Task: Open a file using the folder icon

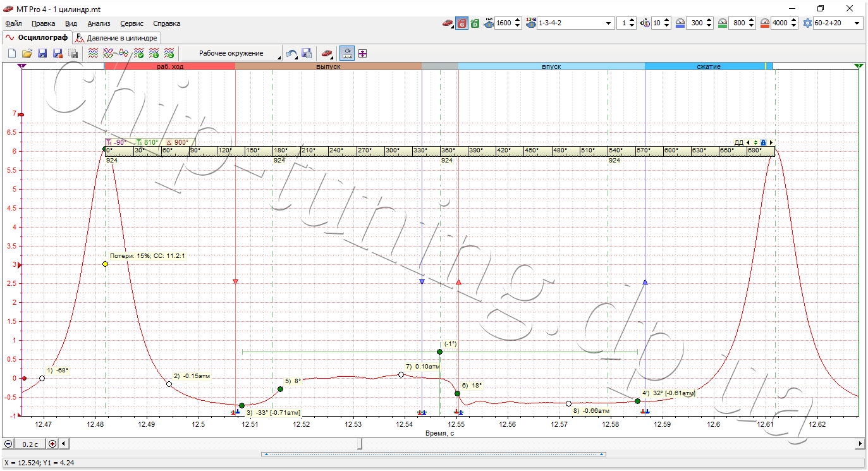Action: click(x=27, y=54)
